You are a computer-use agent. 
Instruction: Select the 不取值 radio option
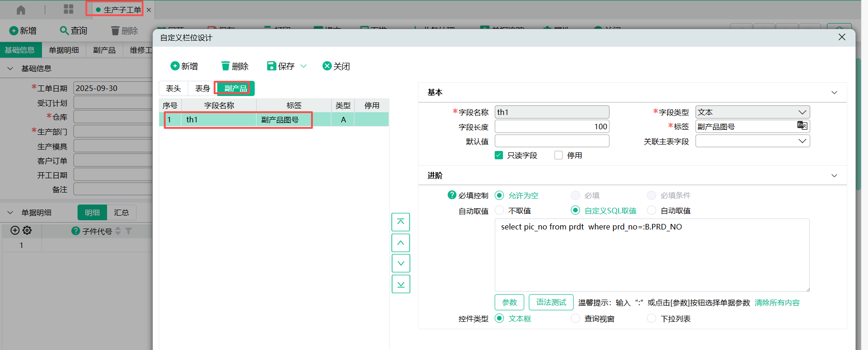[x=499, y=211]
